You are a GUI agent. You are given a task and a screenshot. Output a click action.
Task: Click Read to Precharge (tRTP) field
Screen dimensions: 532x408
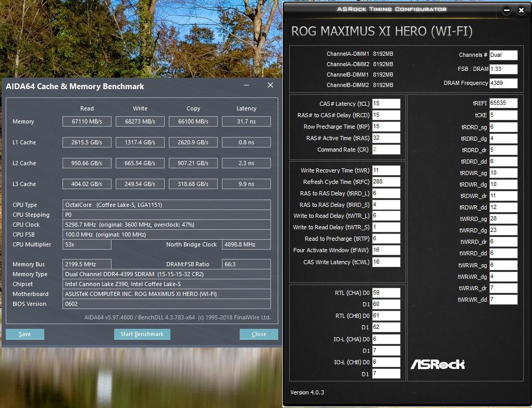click(386, 239)
